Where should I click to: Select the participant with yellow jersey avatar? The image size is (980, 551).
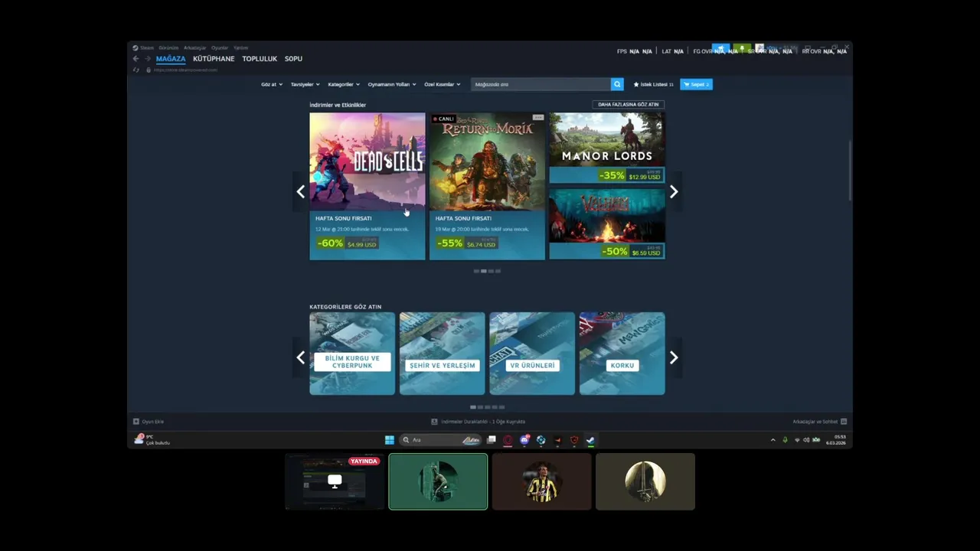(x=542, y=481)
